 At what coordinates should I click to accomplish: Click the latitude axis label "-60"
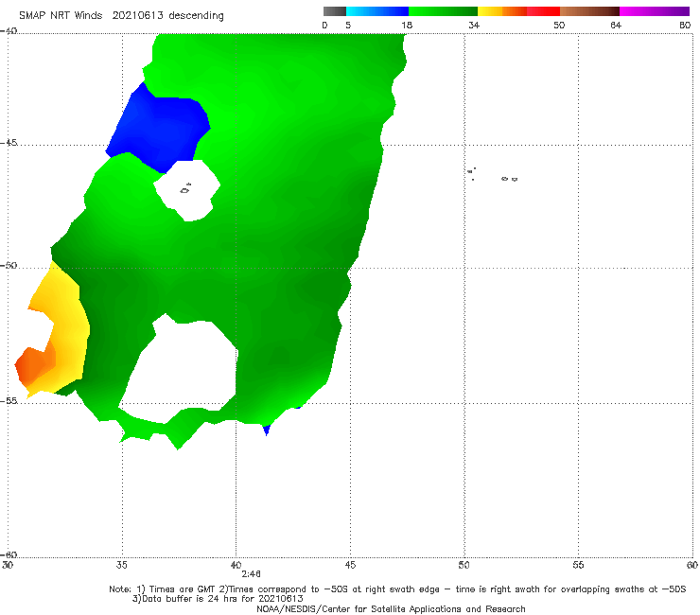tap(9, 554)
